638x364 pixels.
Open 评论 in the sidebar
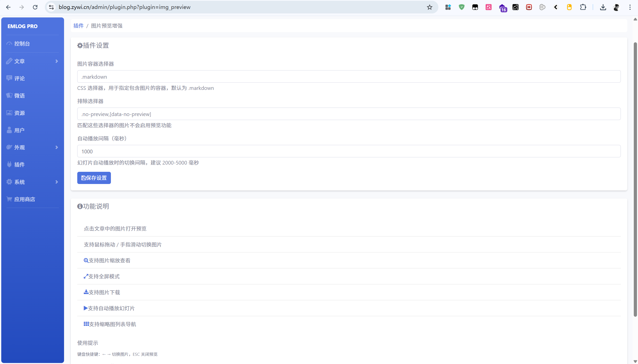[33, 78]
